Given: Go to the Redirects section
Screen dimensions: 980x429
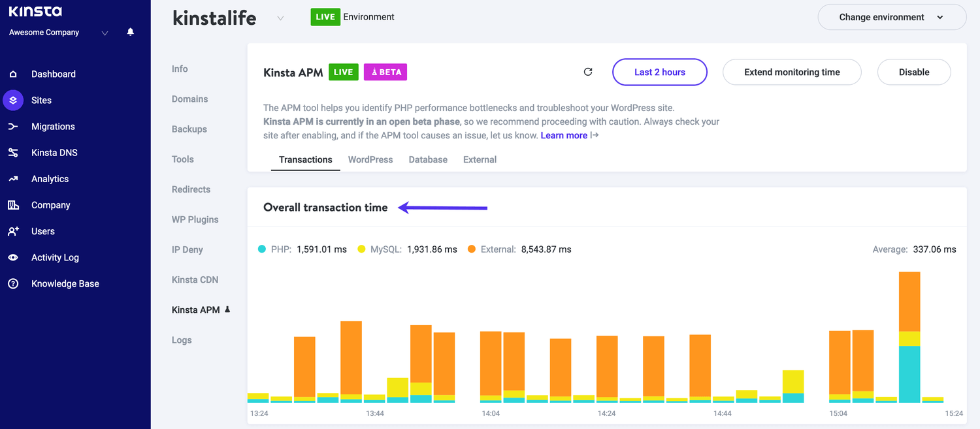Looking at the screenshot, I should pos(191,189).
